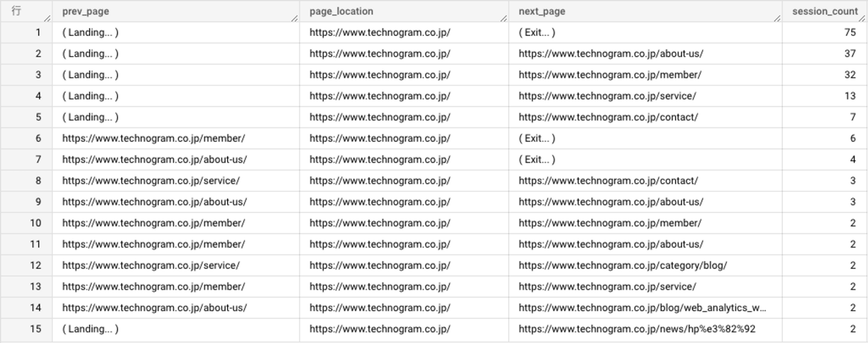This screenshot has width=868, height=343.
Task: Select the category/blog URL in row 12
Action: (x=622, y=265)
